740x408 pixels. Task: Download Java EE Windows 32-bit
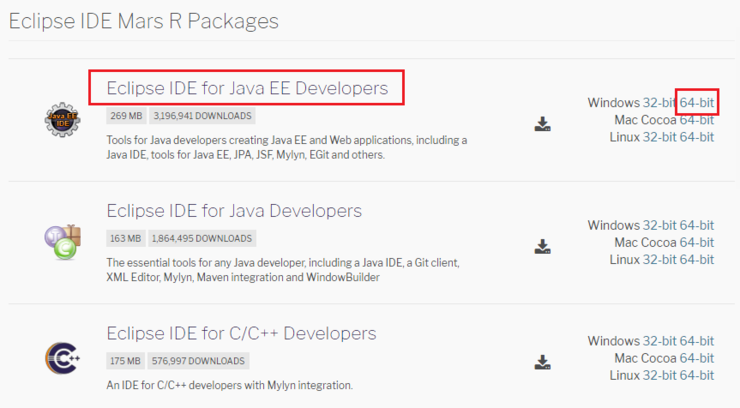(660, 103)
